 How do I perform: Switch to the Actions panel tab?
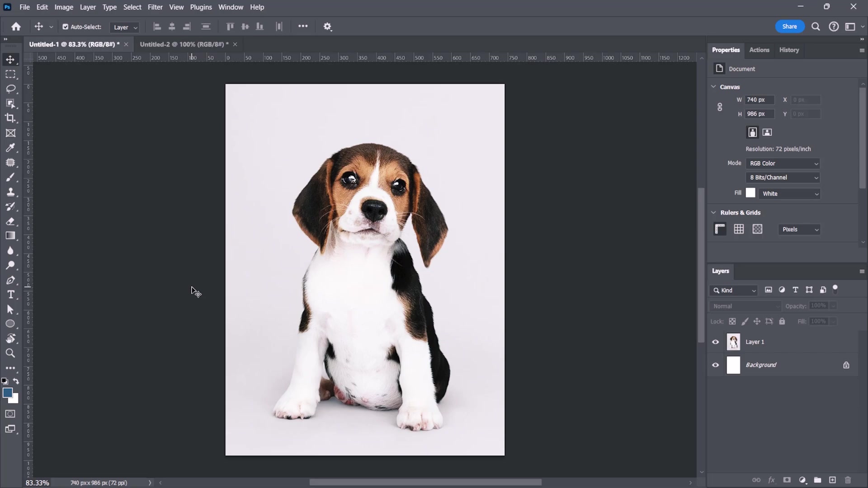[x=759, y=50]
